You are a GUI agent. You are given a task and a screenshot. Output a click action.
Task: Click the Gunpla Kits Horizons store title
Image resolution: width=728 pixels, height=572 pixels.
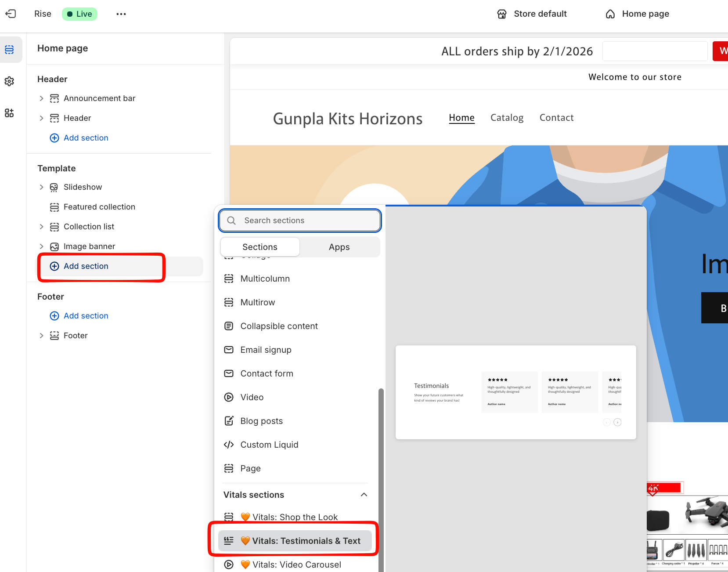coord(348,119)
